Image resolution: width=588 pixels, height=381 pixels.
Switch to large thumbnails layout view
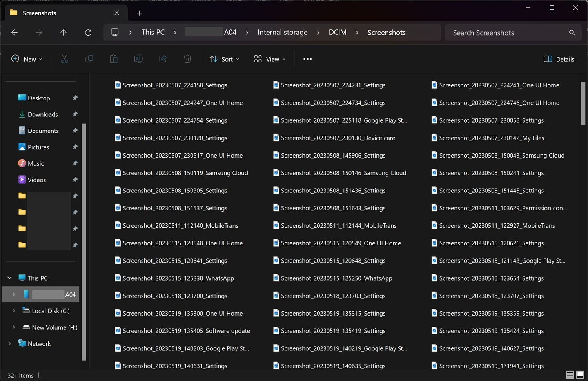(x=580, y=375)
